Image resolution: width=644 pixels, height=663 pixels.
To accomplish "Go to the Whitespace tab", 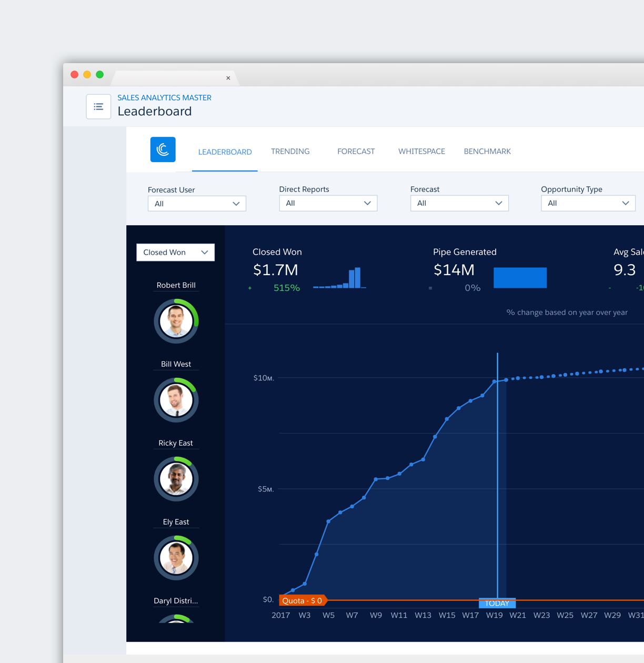I will 421,152.
